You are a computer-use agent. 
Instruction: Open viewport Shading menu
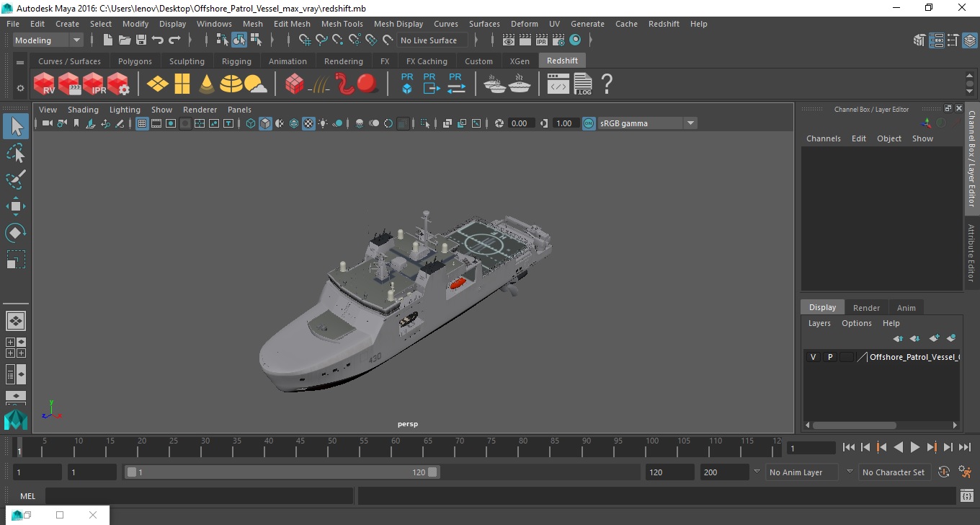tap(83, 110)
